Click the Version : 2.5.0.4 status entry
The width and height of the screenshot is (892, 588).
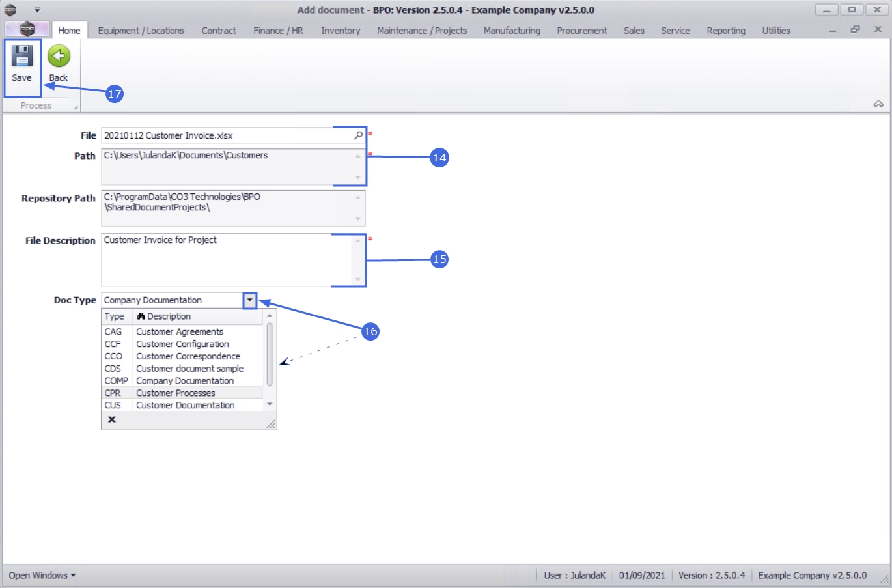point(712,576)
